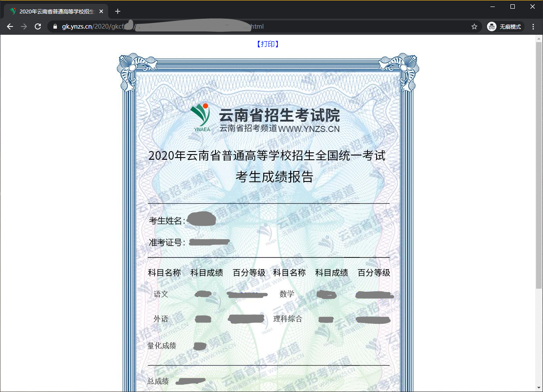Screen dimensions: 543x392
Task: Click the incognito 无痕模式 indicator
Action: [505, 26]
